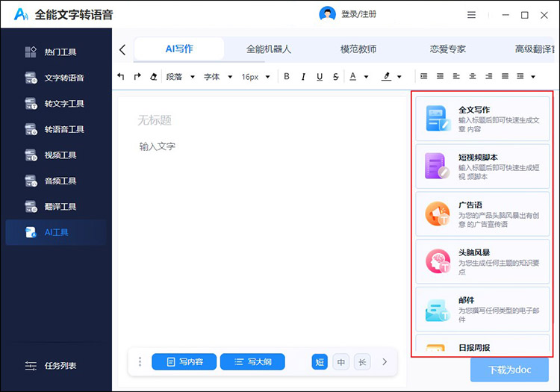Select the 头脑风暴 template card
The width and height of the screenshot is (560, 392).
[482, 261]
